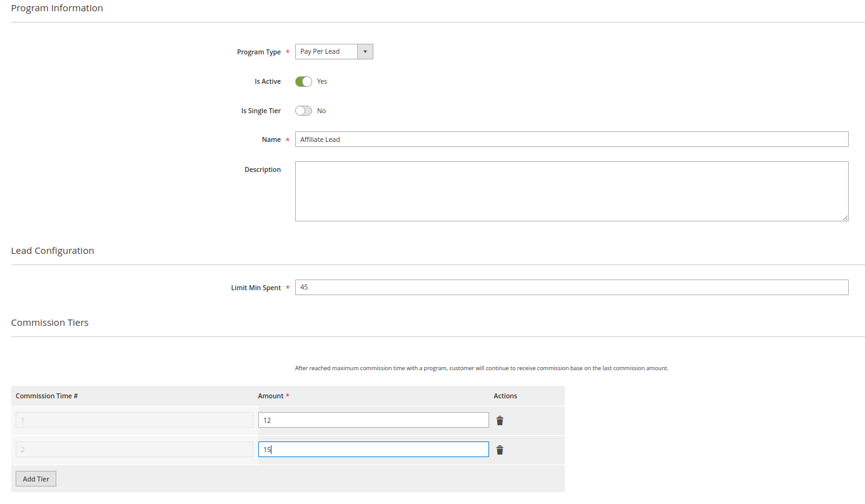Click the maximum commission time note text

coord(482,368)
